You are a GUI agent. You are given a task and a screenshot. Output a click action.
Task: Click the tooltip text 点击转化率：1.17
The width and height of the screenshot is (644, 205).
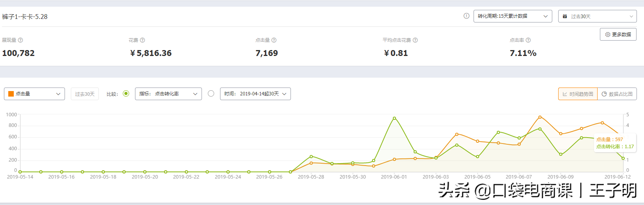615,147
